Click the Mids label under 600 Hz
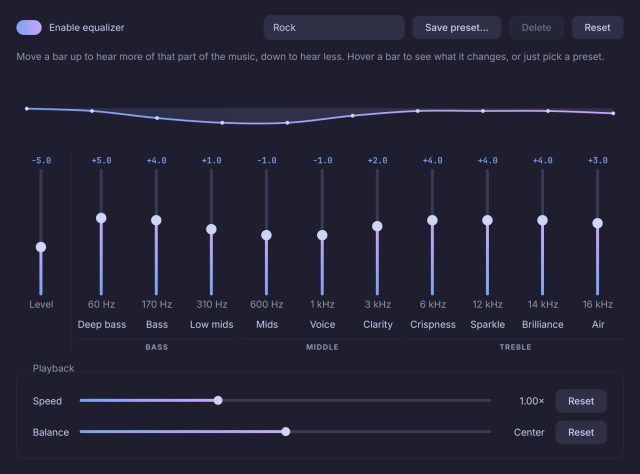Image resolution: width=640 pixels, height=474 pixels. tap(267, 325)
